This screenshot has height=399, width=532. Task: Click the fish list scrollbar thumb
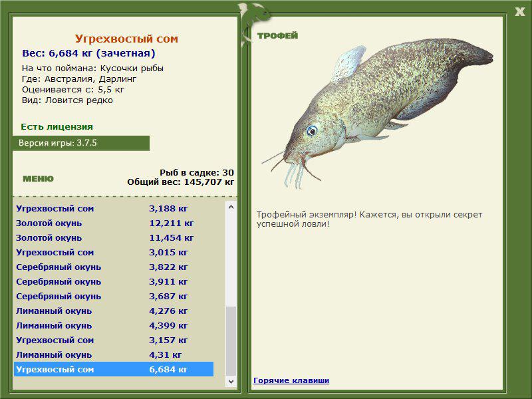(231, 341)
